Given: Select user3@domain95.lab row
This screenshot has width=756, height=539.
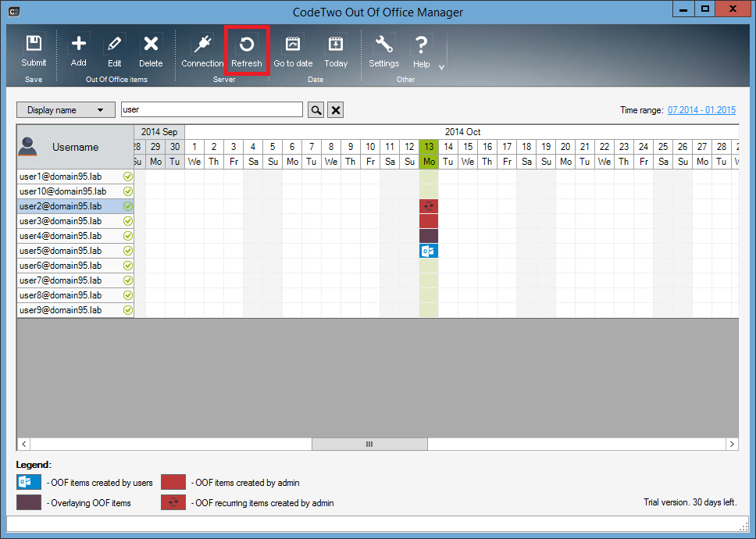Looking at the screenshot, I should pos(75,221).
